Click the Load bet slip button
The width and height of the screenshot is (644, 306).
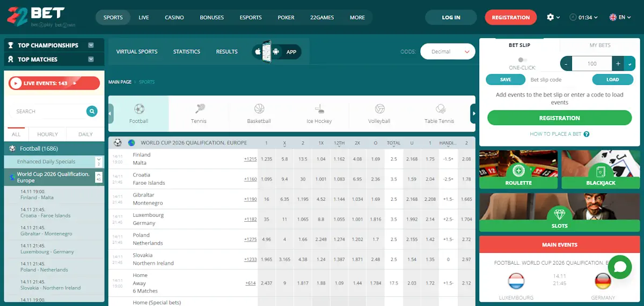click(612, 79)
